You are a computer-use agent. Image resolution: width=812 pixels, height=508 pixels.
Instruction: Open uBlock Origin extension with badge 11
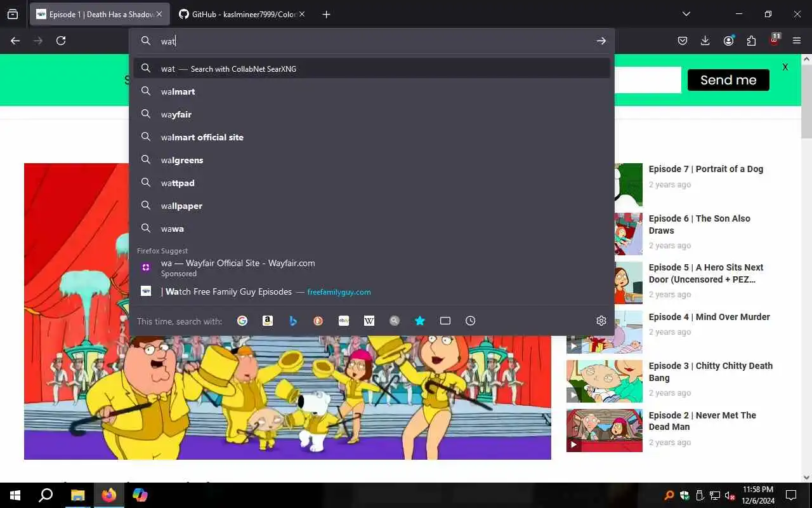774,39
